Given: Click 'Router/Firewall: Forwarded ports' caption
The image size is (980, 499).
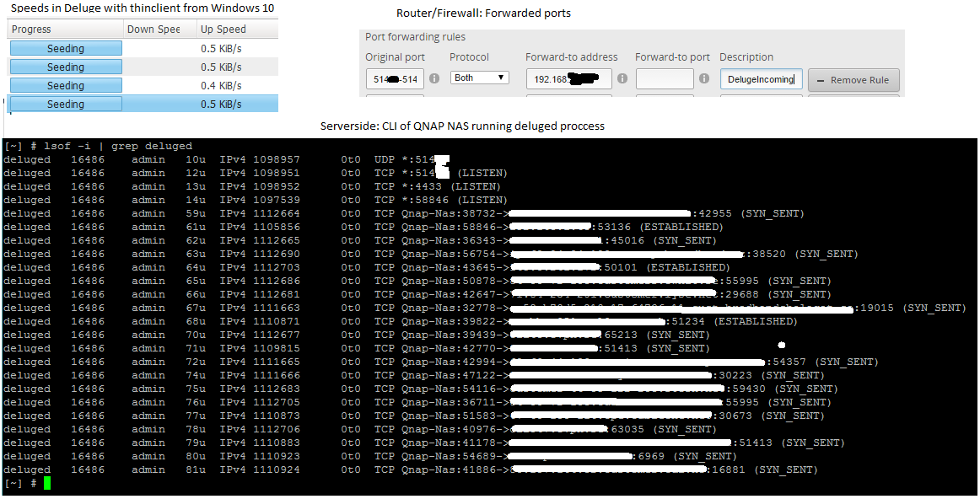Looking at the screenshot, I should pyautogui.click(x=483, y=13).
